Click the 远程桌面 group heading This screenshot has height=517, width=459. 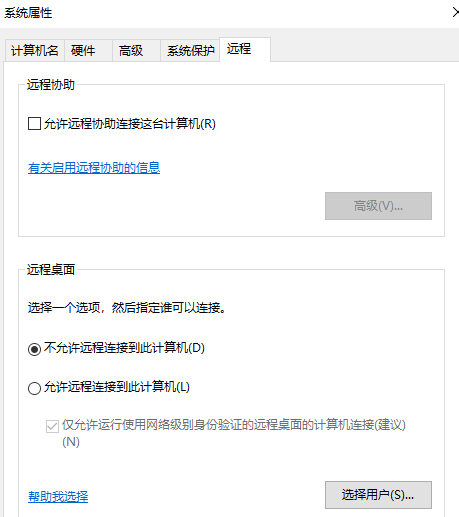[51, 270]
